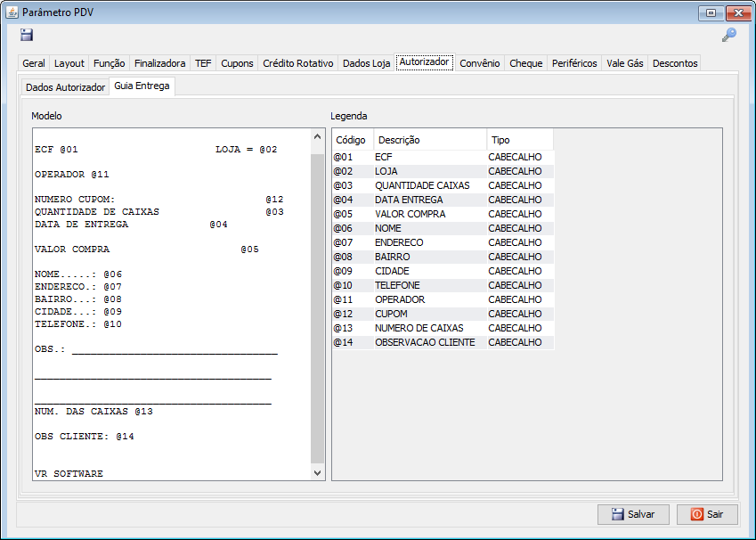
Task: Click the Modelo scrollbar up arrow
Action: click(317, 137)
